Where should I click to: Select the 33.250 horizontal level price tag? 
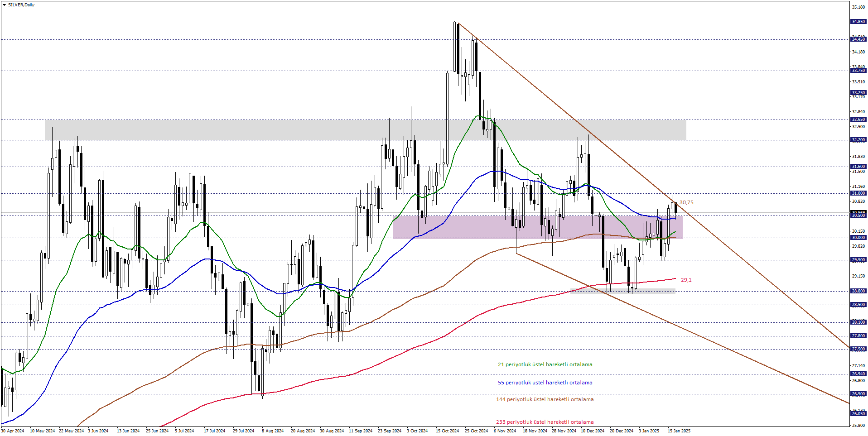pyautogui.click(x=858, y=93)
